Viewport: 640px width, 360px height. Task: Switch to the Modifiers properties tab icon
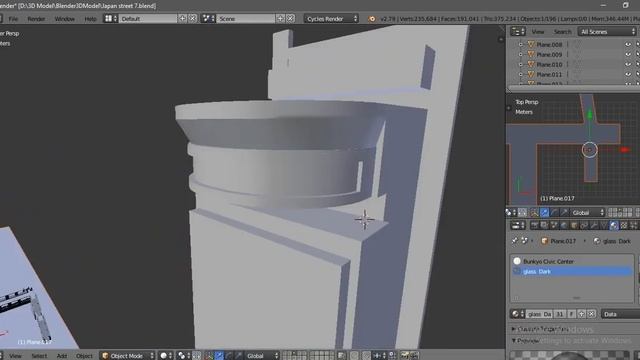pos(594,225)
